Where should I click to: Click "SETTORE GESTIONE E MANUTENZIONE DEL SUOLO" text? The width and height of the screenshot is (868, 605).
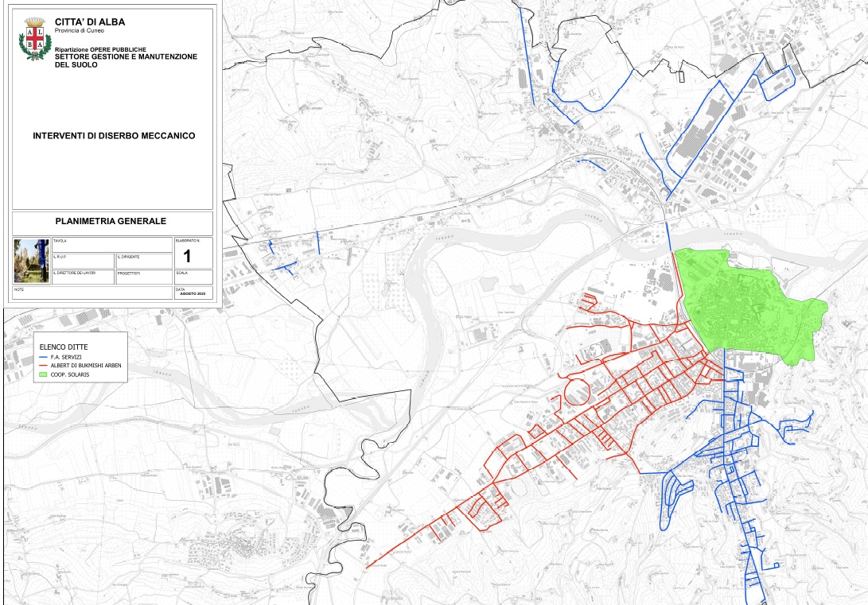(126, 61)
